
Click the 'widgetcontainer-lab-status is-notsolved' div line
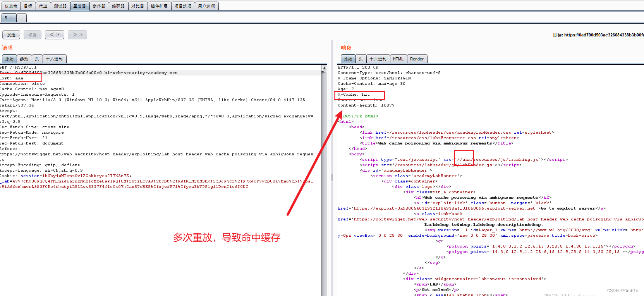click(475, 279)
